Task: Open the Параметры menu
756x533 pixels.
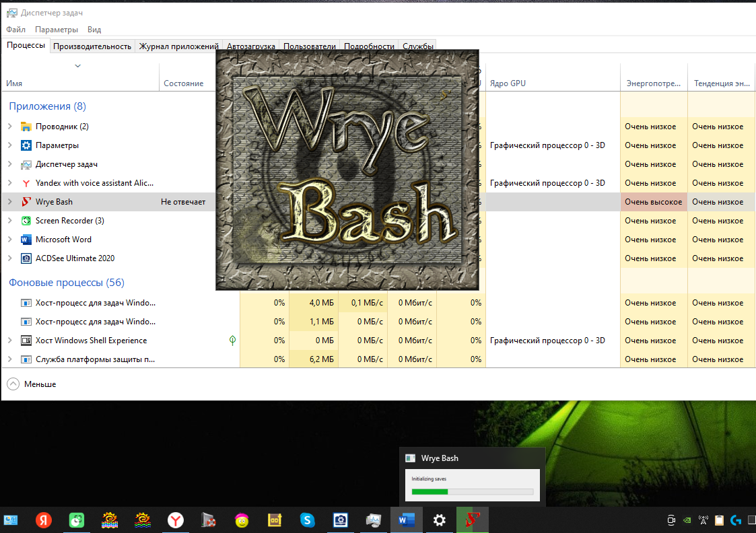Action: (x=57, y=30)
